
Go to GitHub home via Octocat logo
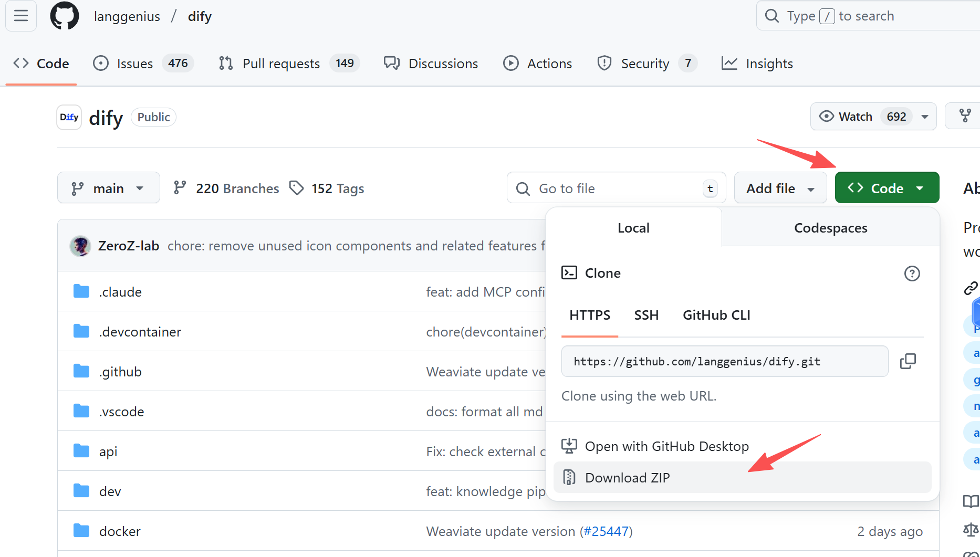pyautogui.click(x=65, y=16)
